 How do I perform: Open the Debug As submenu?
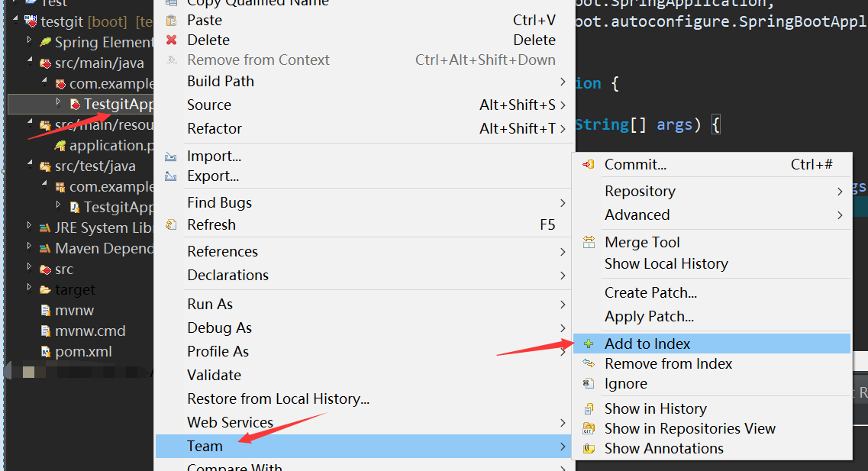coord(363,328)
